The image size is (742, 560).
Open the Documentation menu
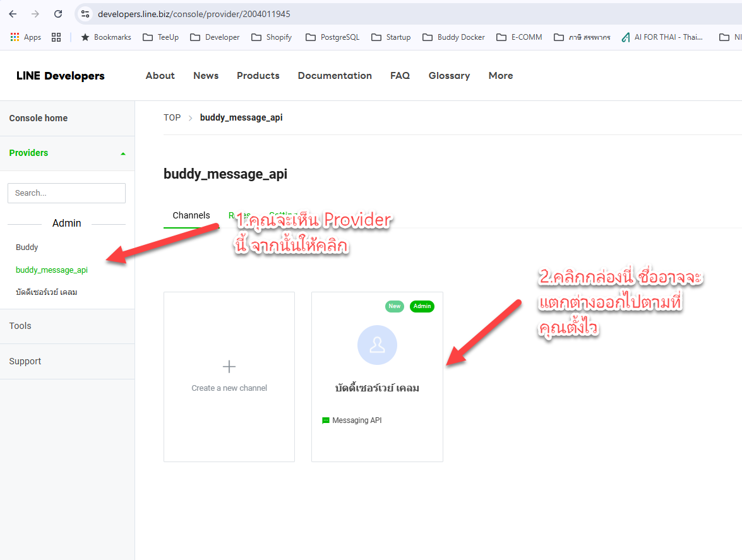(x=335, y=76)
